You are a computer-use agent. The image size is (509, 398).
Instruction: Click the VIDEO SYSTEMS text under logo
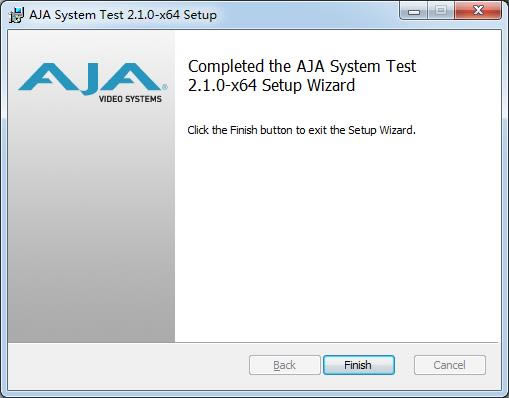click(x=130, y=99)
